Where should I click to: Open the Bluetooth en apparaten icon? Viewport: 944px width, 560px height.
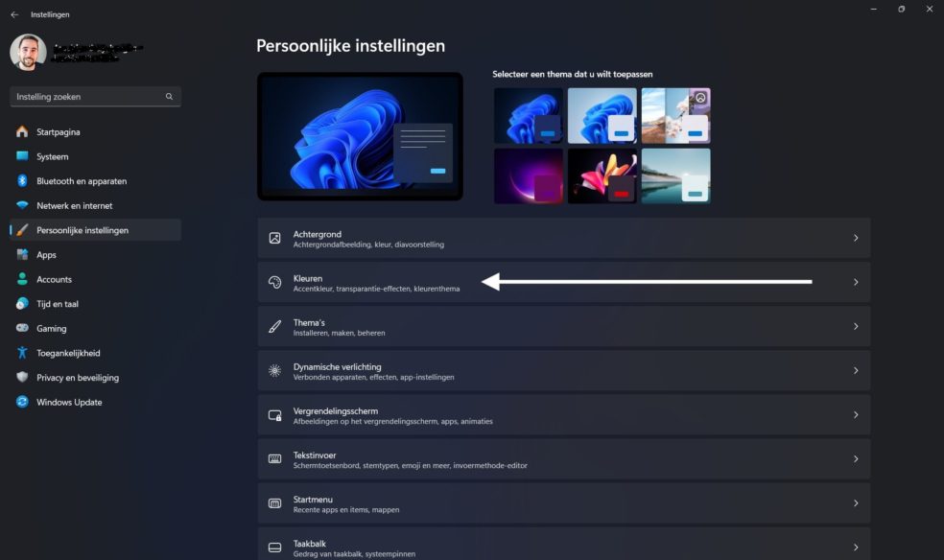pyautogui.click(x=22, y=180)
